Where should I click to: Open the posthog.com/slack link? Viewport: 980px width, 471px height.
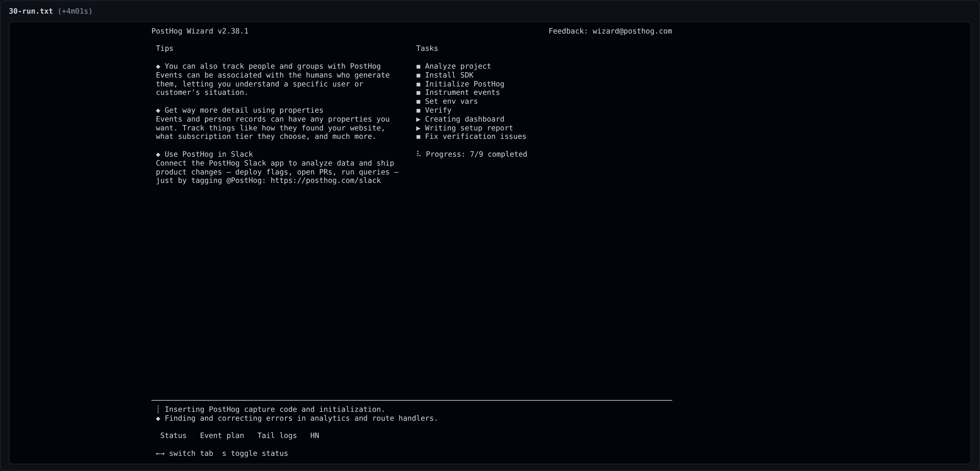tap(326, 180)
